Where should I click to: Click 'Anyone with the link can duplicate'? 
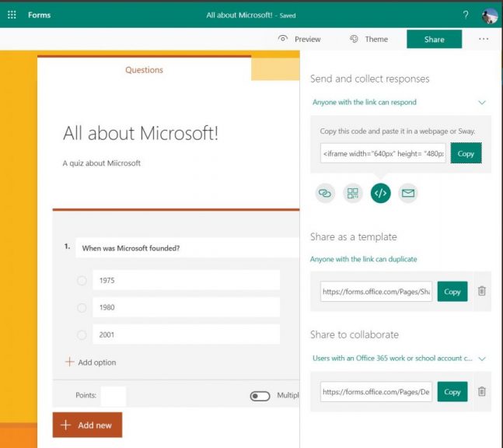(x=364, y=259)
